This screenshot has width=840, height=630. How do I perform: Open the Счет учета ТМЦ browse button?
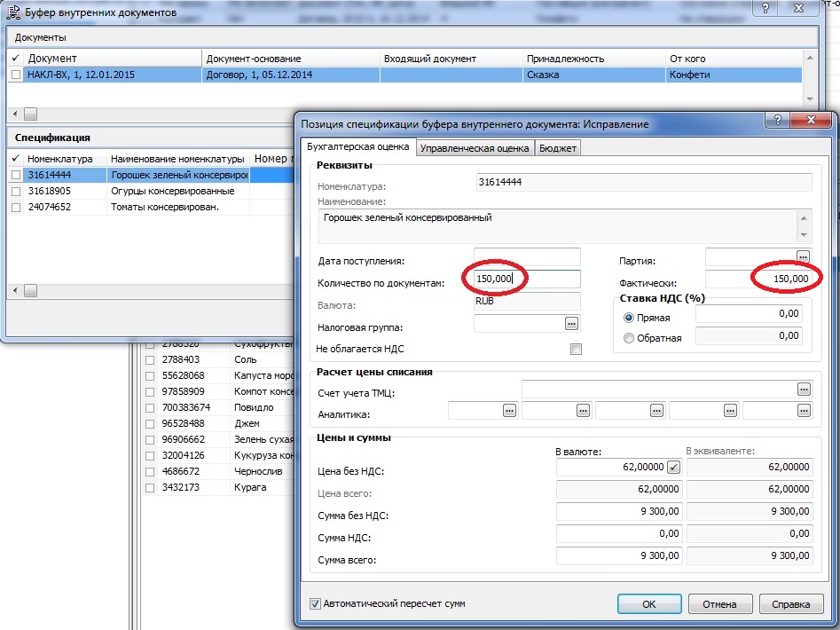[x=804, y=389]
